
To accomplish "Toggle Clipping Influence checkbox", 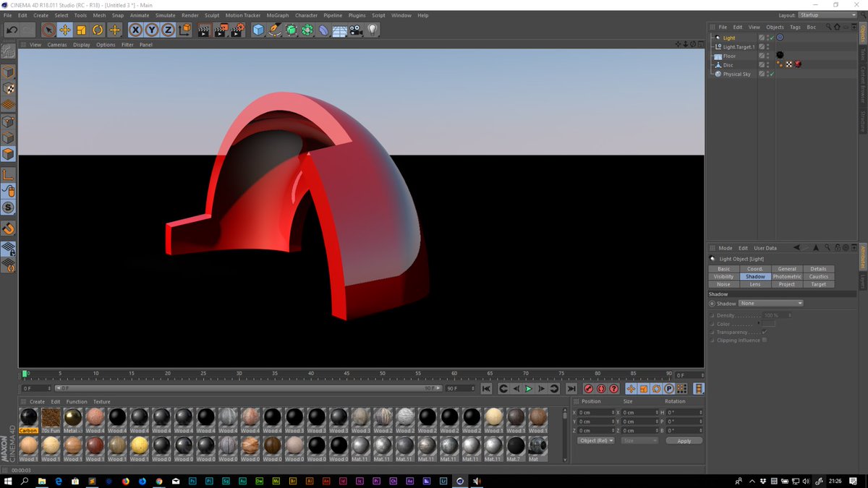I will click(x=765, y=340).
